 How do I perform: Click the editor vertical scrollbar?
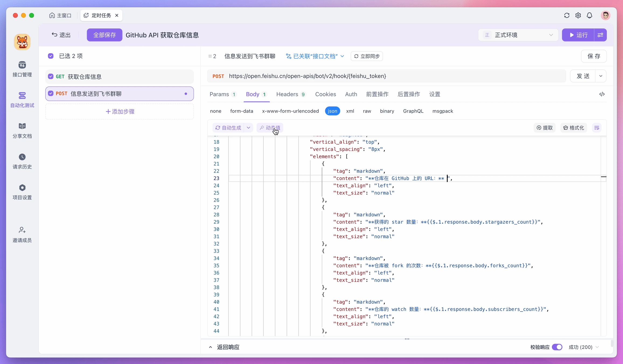tap(604, 236)
